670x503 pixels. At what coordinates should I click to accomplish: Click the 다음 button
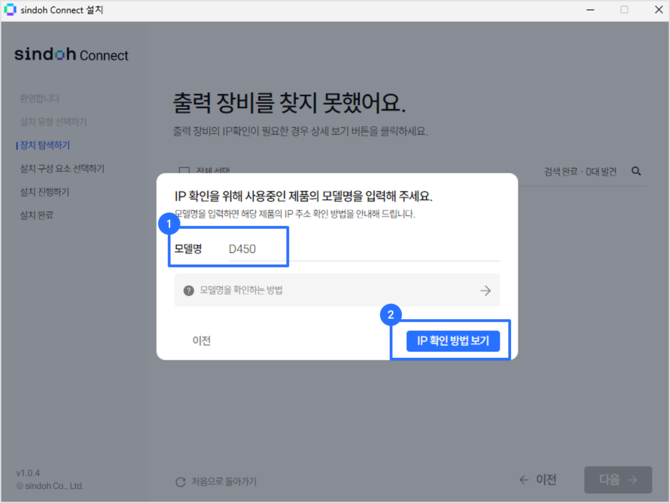click(x=618, y=480)
